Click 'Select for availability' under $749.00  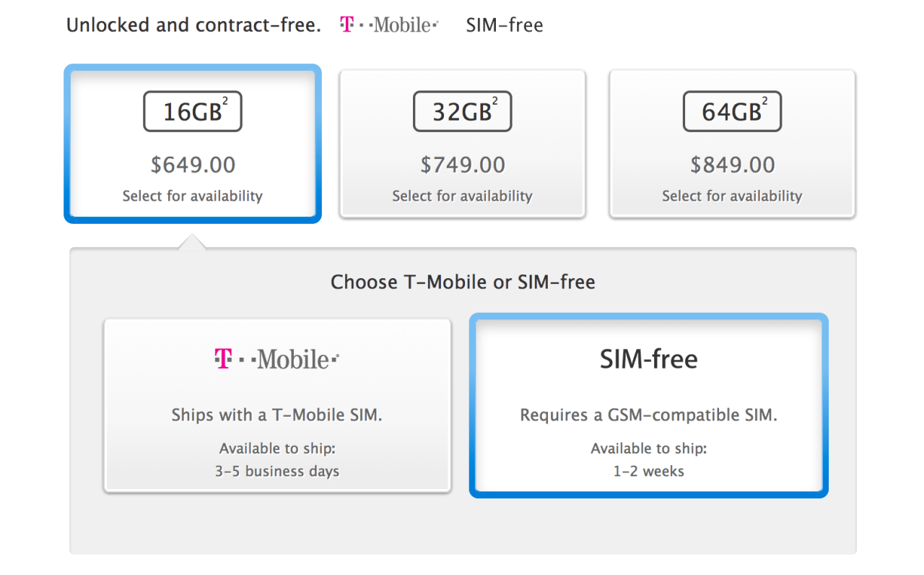(x=463, y=196)
